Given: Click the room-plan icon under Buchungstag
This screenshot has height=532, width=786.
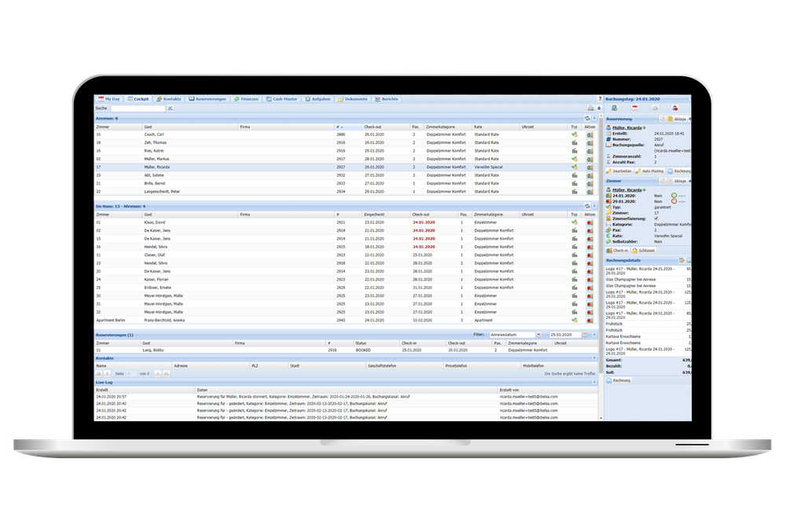Looking at the screenshot, I should point(615,108).
